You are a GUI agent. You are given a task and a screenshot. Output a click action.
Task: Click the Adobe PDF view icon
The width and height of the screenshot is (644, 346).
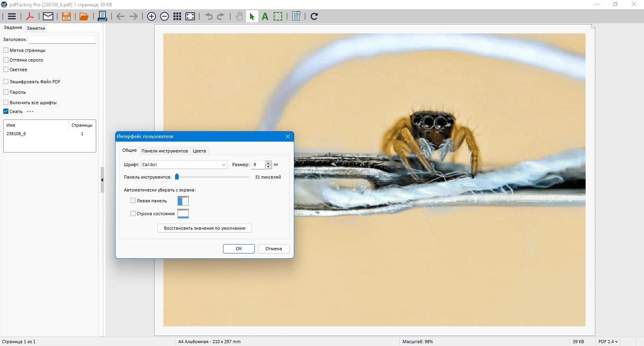coord(30,16)
